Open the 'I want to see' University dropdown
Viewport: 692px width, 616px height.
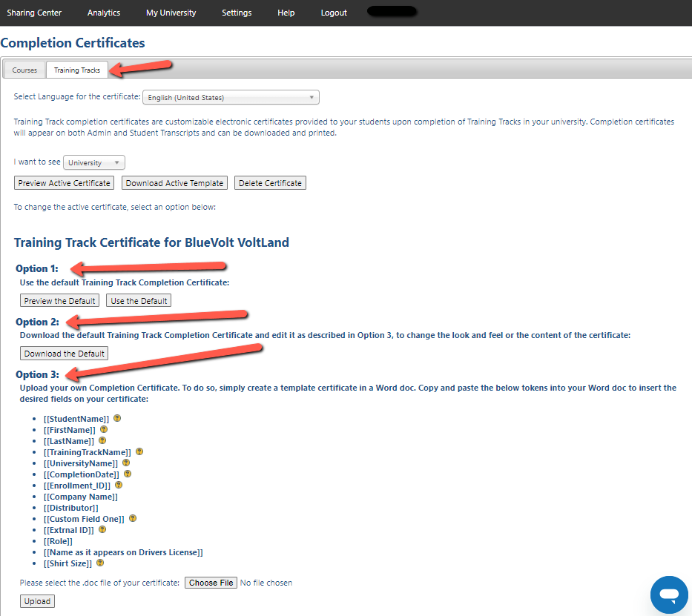tap(94, 162)
